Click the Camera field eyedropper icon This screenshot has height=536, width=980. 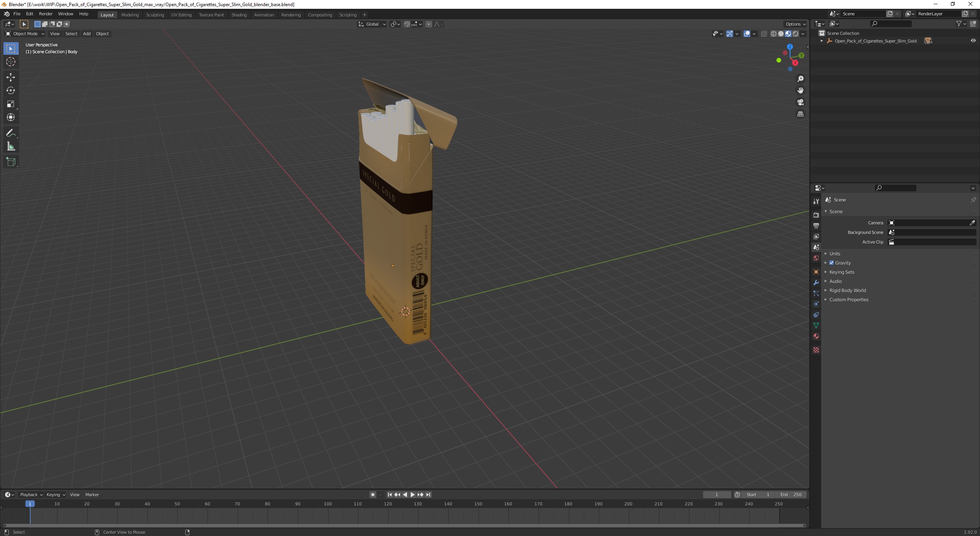[972, 223]
